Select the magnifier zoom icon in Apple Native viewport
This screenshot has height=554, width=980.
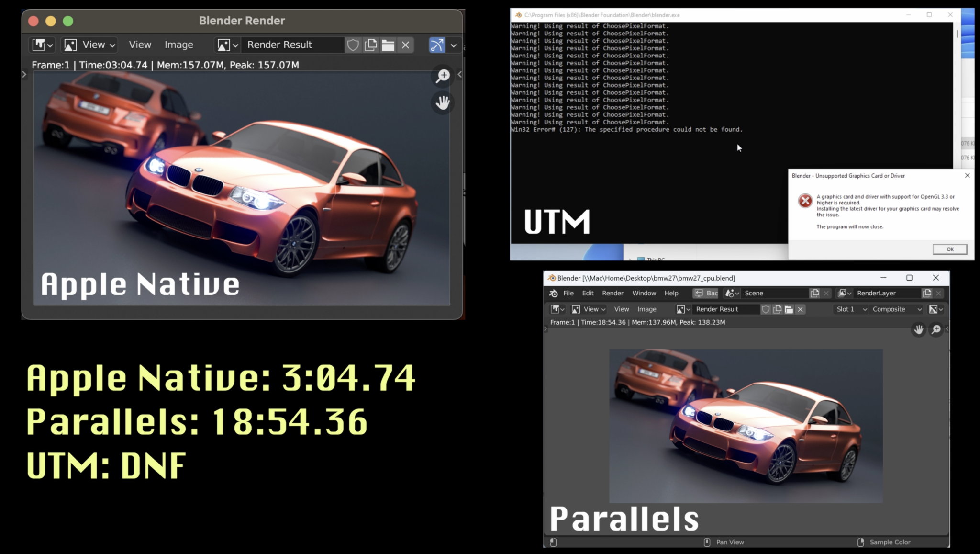442,76
